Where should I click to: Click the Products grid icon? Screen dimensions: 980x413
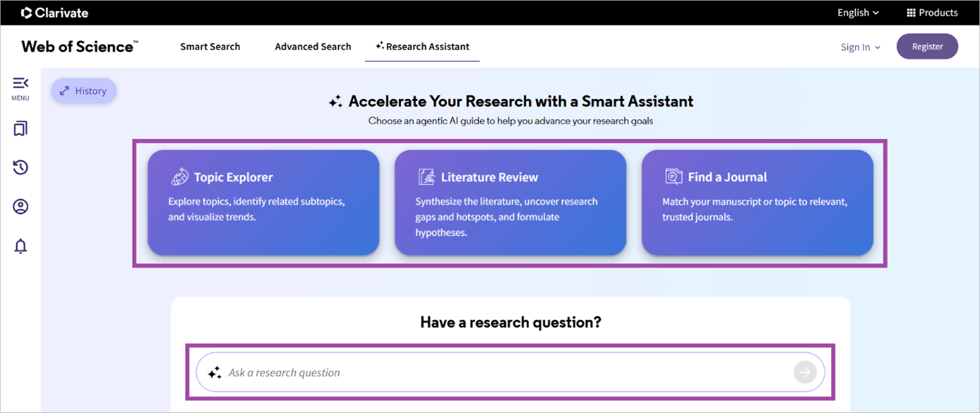point(912,13)
